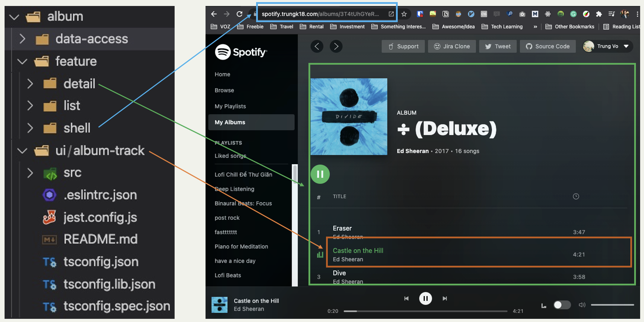Image resolution: width=644 pixels, height=322 pixels.
Task: Click the Source Code button
Action: (x=548, y=46)
